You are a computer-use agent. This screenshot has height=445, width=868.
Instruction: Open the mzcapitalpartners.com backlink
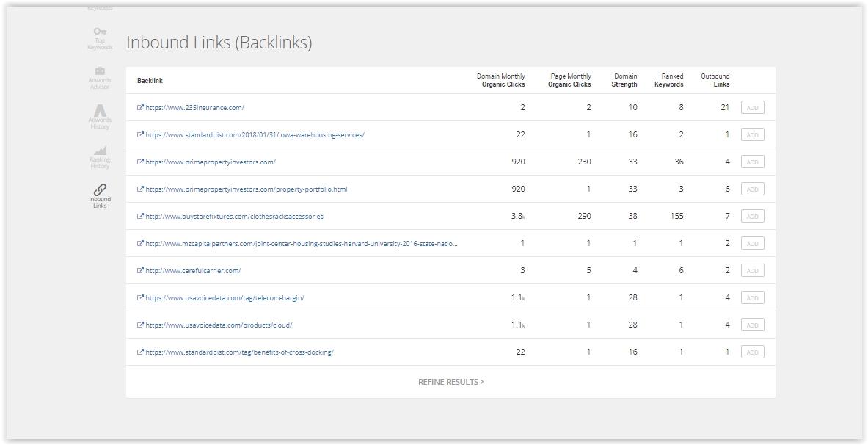(302, 243)
